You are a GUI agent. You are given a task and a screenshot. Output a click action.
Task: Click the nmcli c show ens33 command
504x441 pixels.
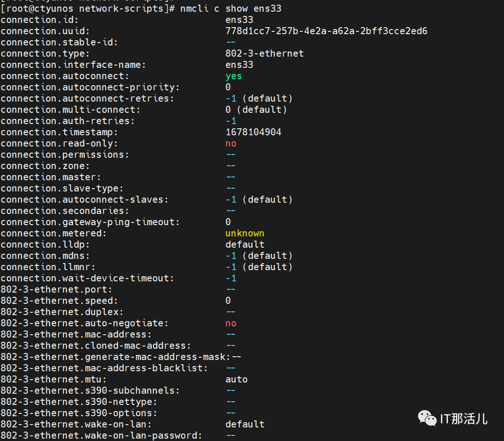(230, 8)
